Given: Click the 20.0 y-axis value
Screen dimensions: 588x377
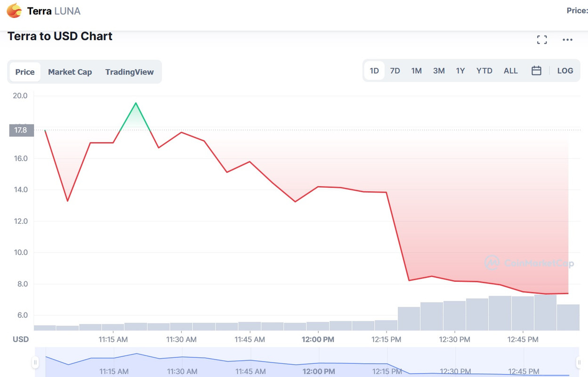Looking at the screenshot, I should [x=20, y=96].
